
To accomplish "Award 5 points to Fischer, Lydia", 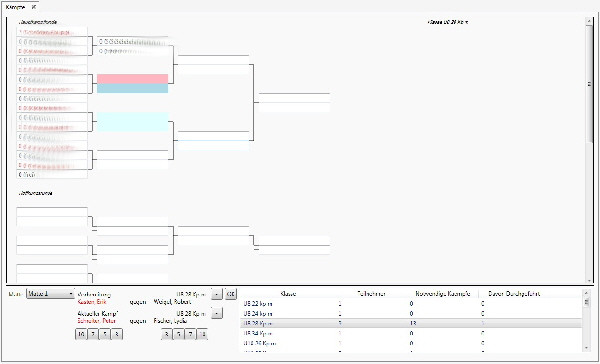I will 178,334.
